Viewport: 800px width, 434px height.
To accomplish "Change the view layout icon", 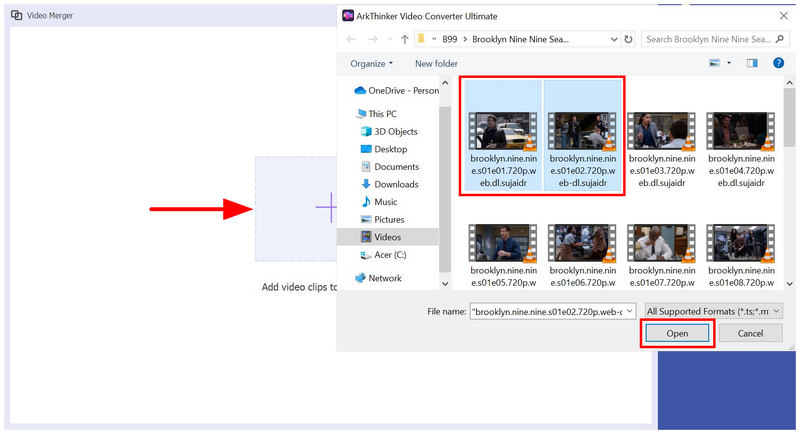I will coord(715,63).
